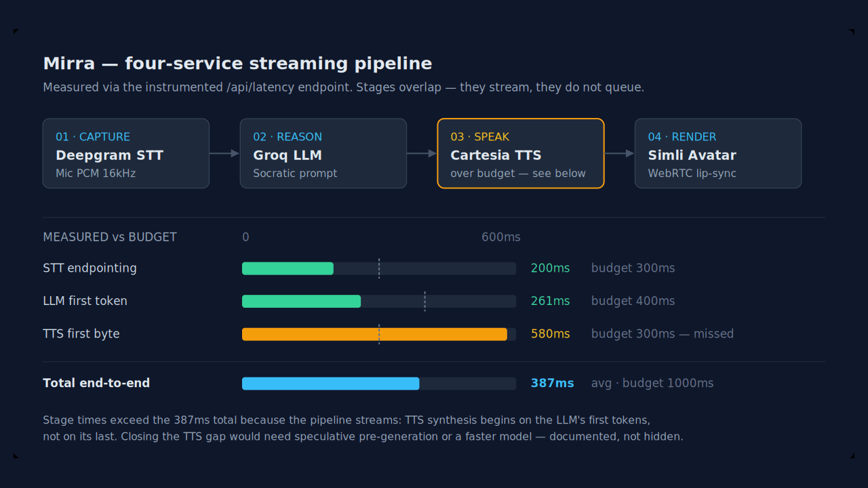Select the Deepgram STT capture card

click(126, 153)
